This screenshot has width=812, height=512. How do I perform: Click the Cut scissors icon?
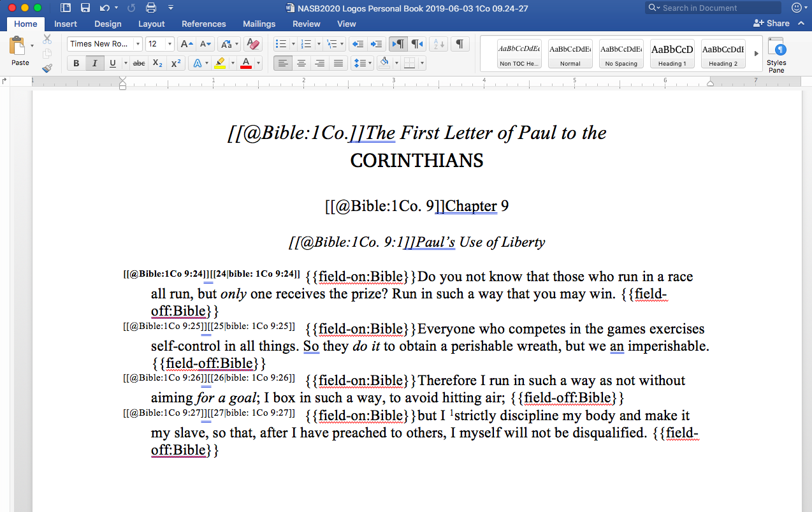[x=47, y=40]
